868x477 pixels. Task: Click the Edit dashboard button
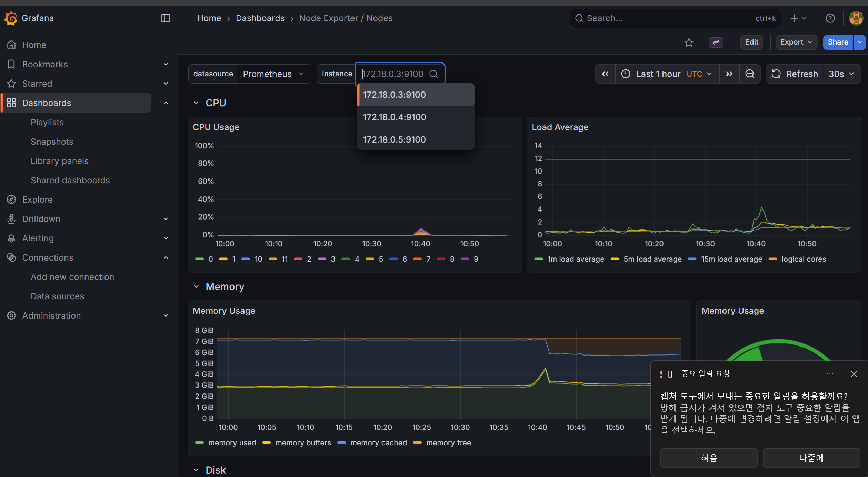751,42
